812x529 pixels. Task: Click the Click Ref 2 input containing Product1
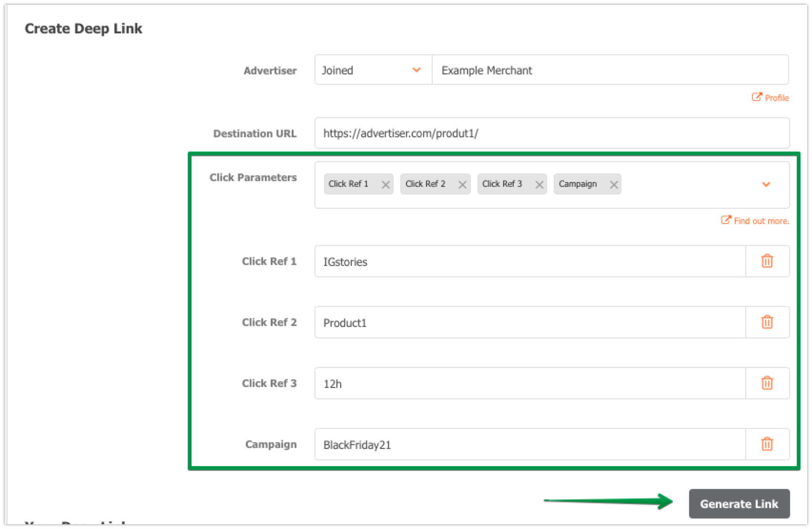529,323
